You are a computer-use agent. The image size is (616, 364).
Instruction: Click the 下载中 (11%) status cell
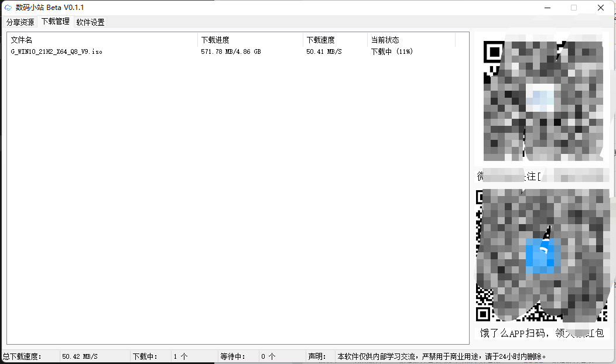pyautogui.click(x=392, y=51)
